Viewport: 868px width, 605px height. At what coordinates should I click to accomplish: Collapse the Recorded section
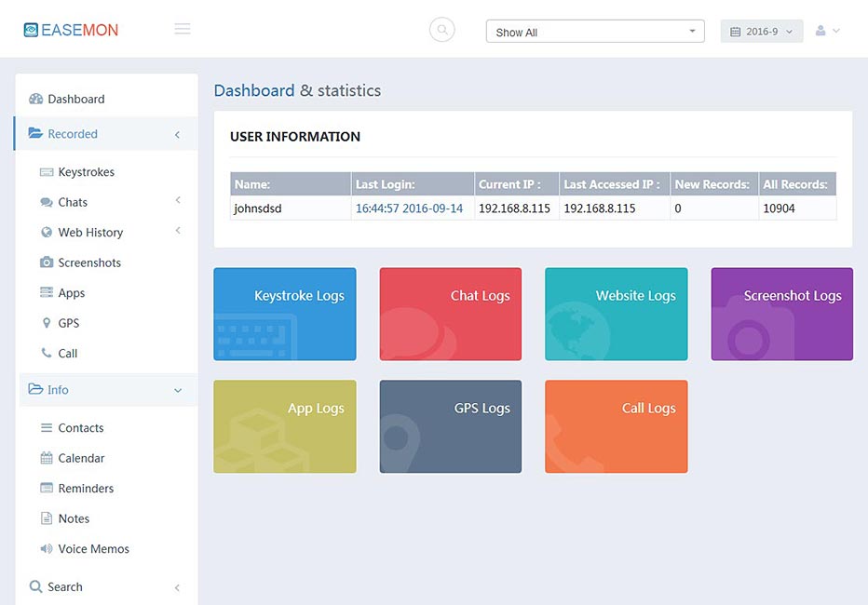coord(177,134)
